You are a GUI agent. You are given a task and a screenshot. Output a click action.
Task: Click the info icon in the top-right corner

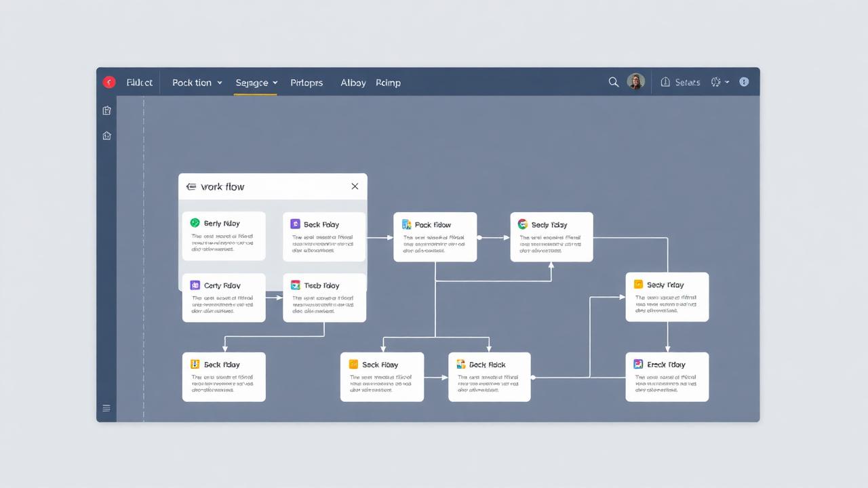click(x=744, y=81)
